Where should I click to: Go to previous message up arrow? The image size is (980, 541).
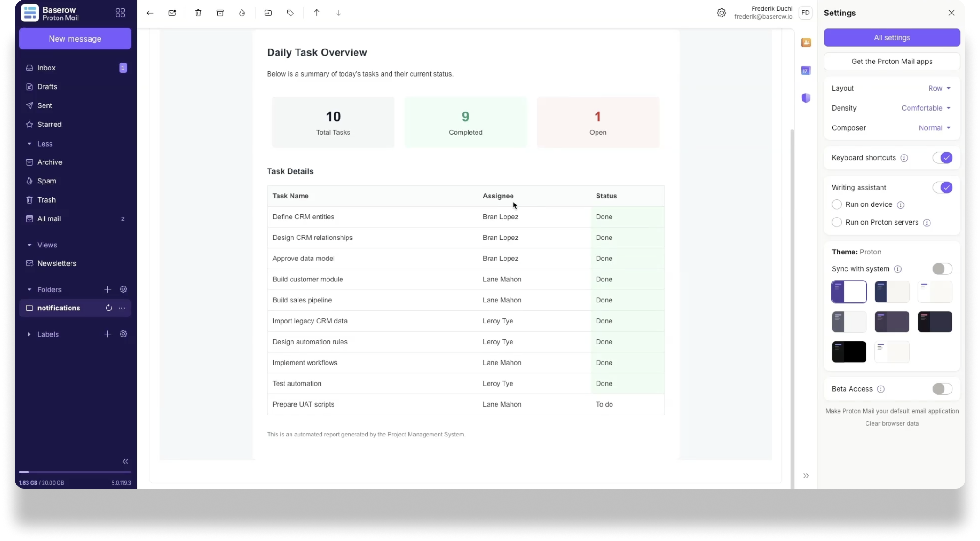click(317, 13)
